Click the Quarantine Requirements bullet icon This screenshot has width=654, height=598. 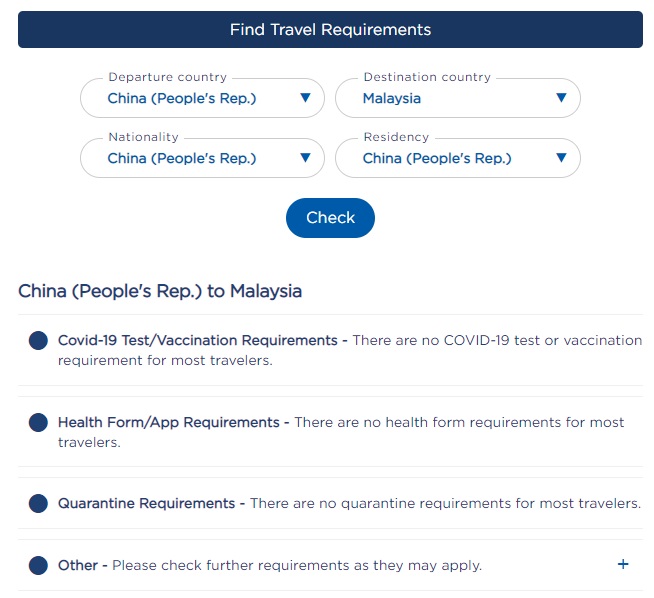38,504
